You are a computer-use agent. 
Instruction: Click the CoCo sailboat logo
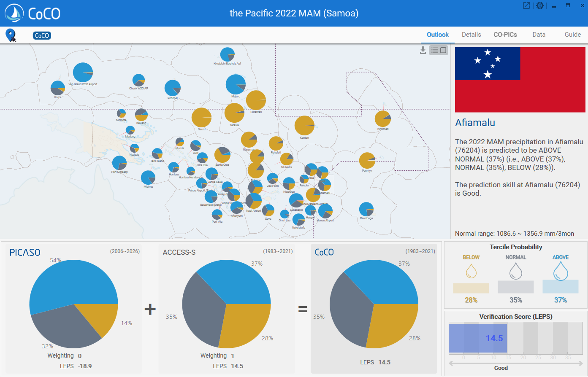click(x=14, y=13)
